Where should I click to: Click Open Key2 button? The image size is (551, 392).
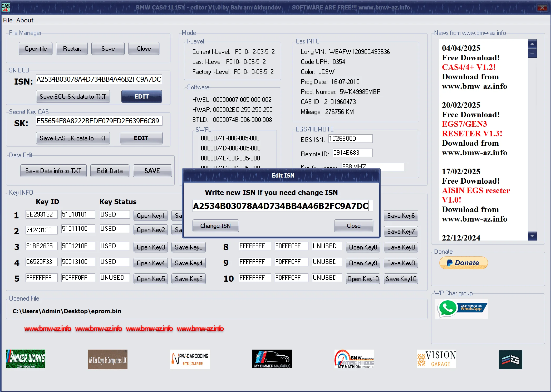pyautogui.click(x=151, y=230)
